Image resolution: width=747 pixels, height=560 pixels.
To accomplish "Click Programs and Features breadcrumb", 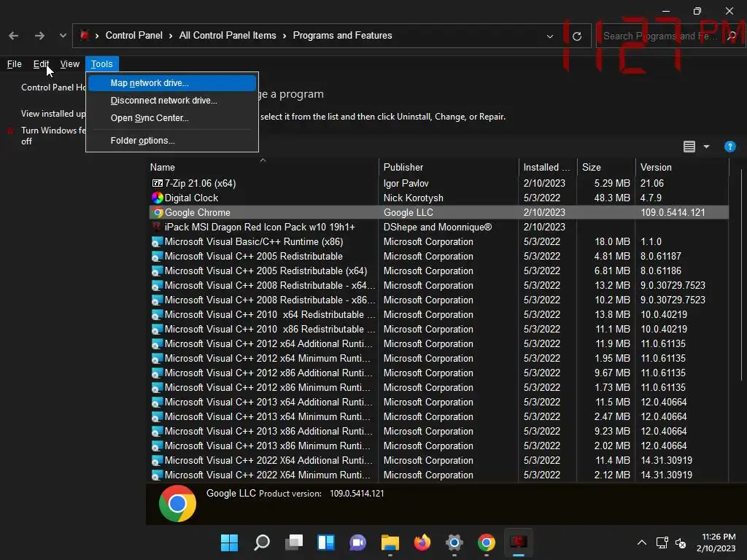I will pyautogui.click(x=342, y=36).
